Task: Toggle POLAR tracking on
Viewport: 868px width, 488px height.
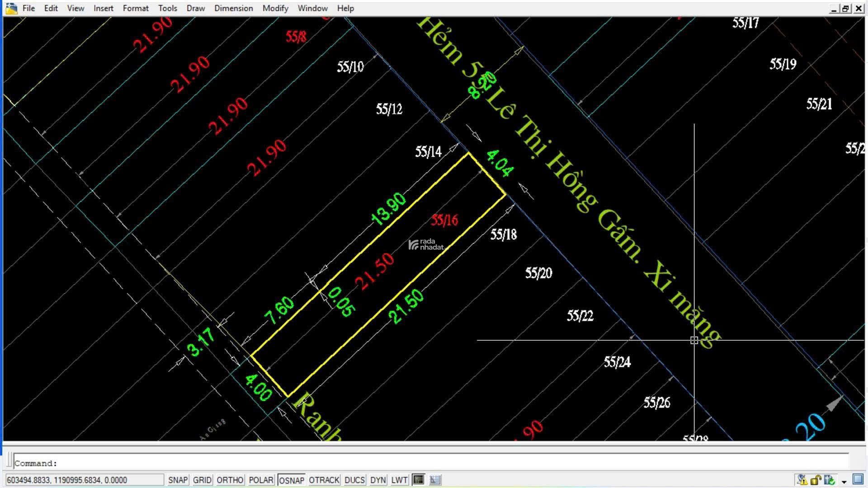Action: (261, 480)
